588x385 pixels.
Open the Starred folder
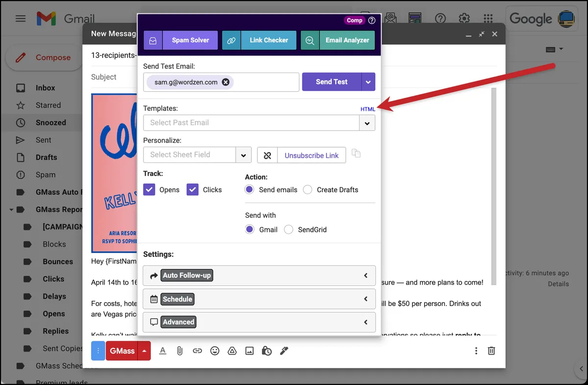tap(48, 105)
